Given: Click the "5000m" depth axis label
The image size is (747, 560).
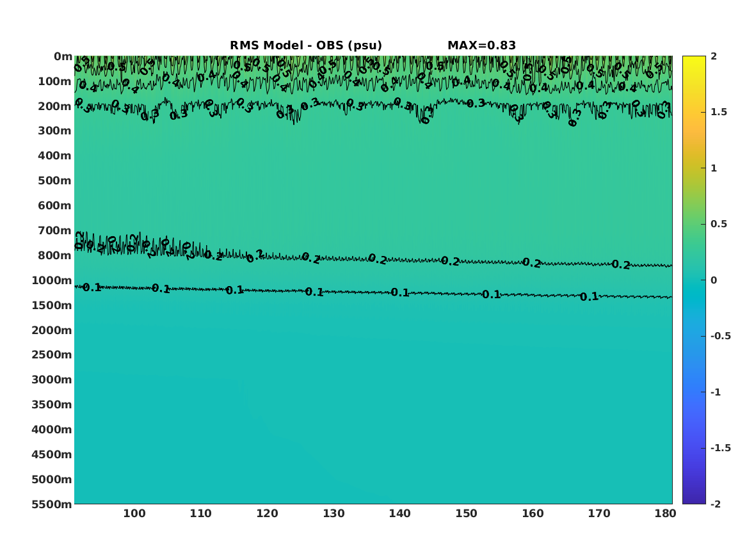Looking at the screenshot, I should pos(52,479).
